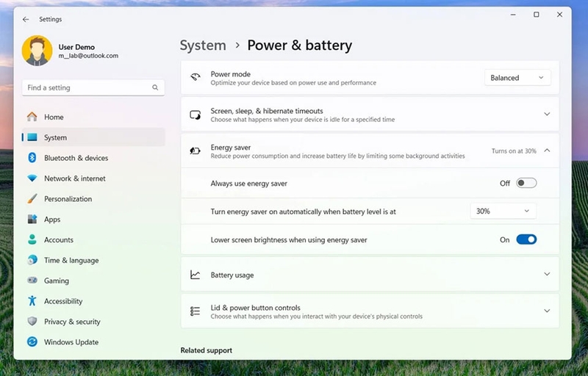Open the Gaming settings page
Image resolution: width=588 pixels, height=376 pixels.
(x=57, y=281)
